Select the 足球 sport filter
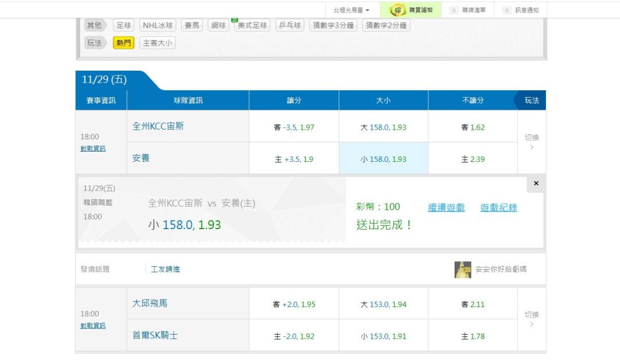 point(124,25)
